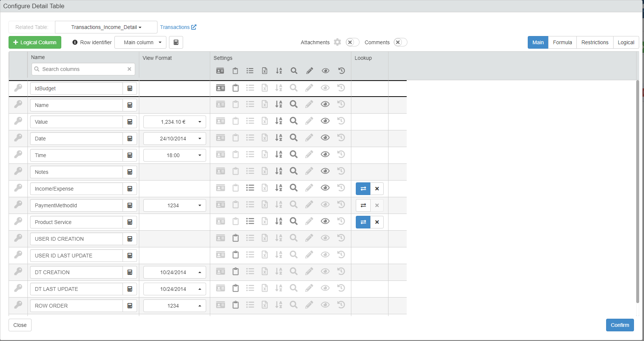This screenshot has height=341, width=644.
Task: Open the Transactions external link
Action: [178, 27]
